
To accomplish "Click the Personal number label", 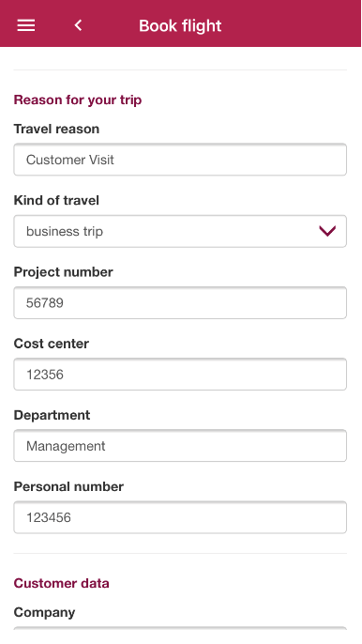I will pyautogui.click(x=68, y=486).
